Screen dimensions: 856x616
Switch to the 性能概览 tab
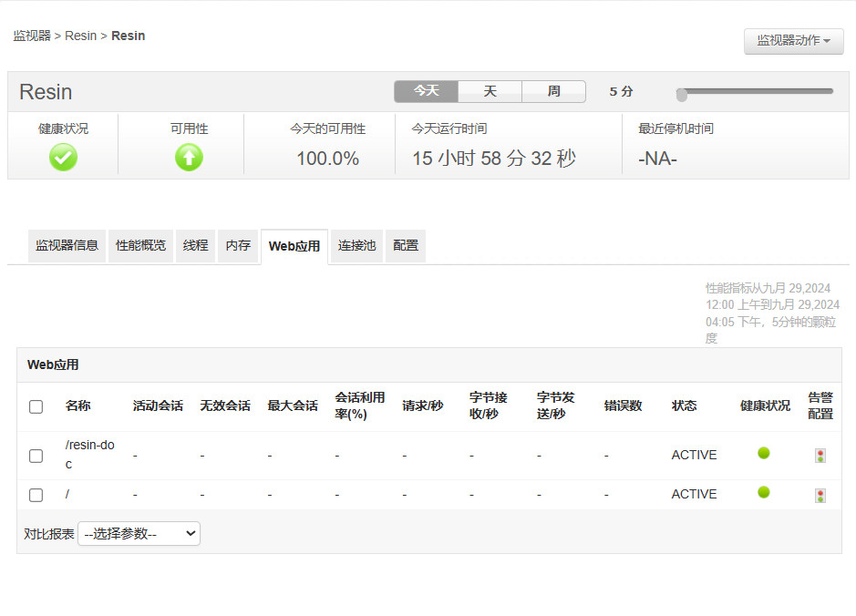pyautogui.click(x=140, y=246)
